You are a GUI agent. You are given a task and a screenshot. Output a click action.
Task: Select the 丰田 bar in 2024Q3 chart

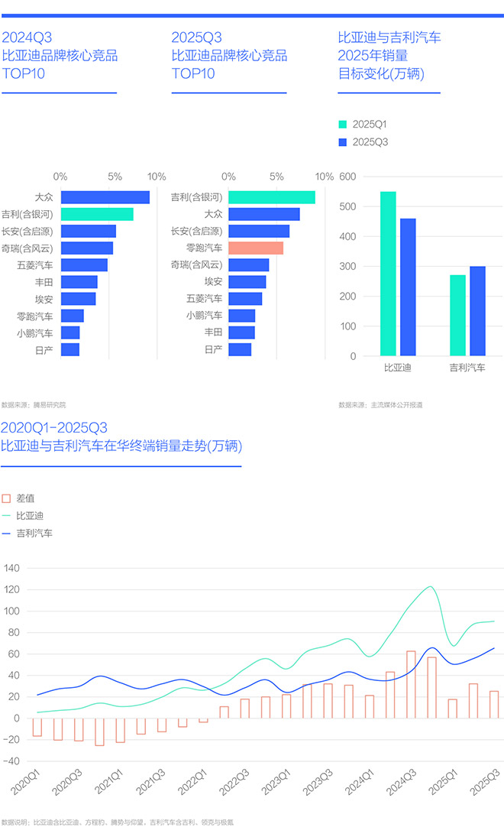[79, 282]
